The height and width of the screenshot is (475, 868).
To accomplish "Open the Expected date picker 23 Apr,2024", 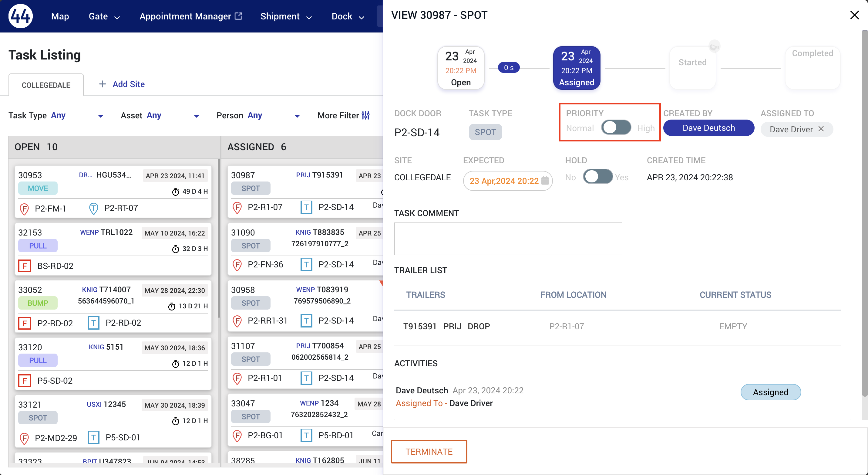I will (x=508, y=181).
